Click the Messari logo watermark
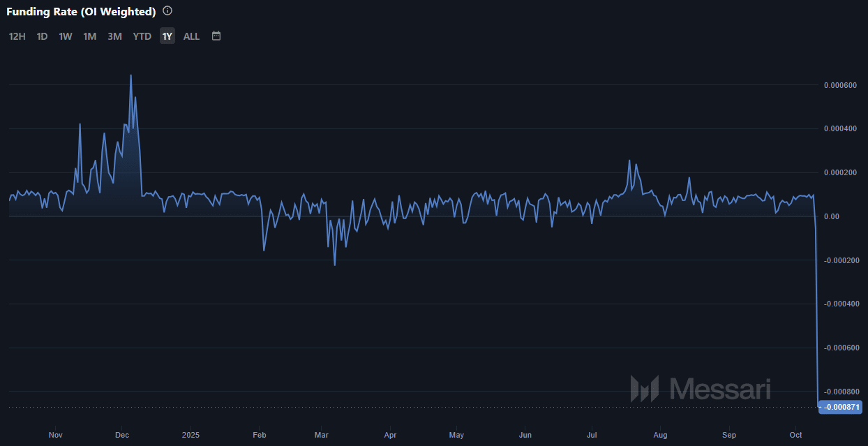This screenshot has width=868, height=446. click(x=701, y=389)
